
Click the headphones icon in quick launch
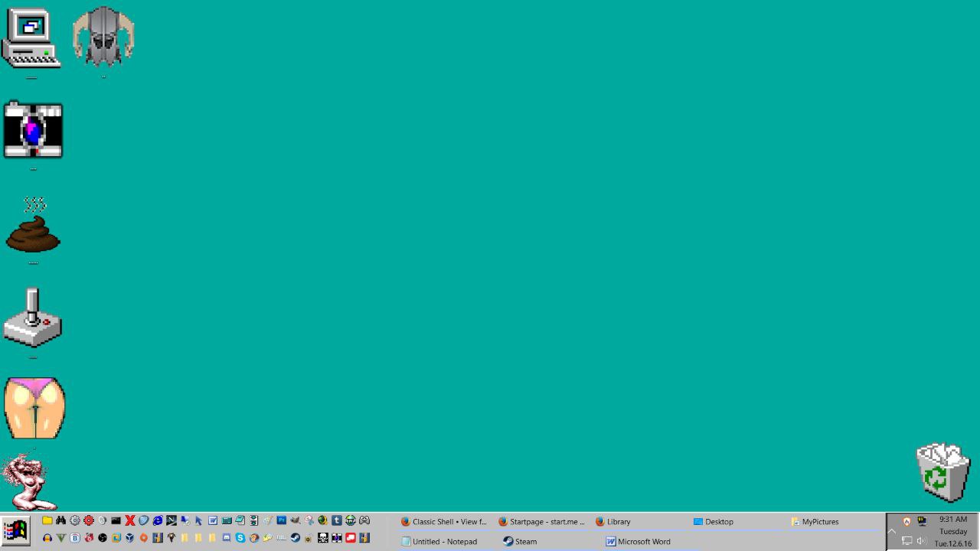[x=47, y=538]
